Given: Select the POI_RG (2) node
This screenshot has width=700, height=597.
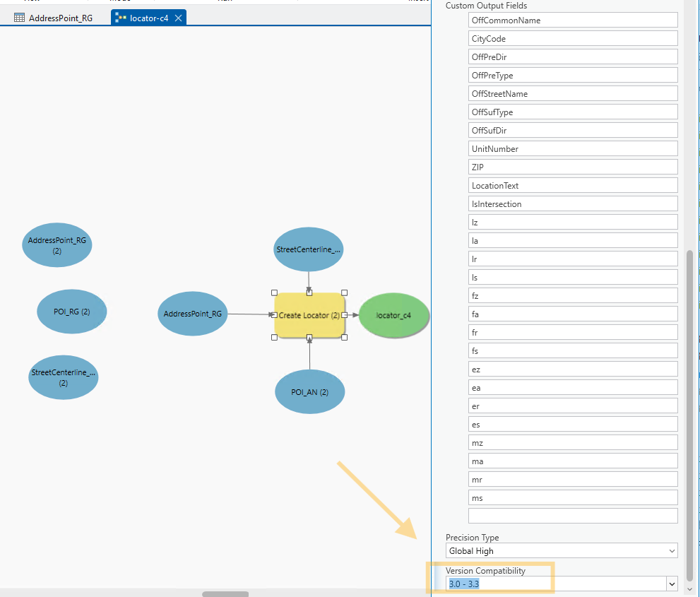Looking at the screenshot, I should [x=71, y=312].
